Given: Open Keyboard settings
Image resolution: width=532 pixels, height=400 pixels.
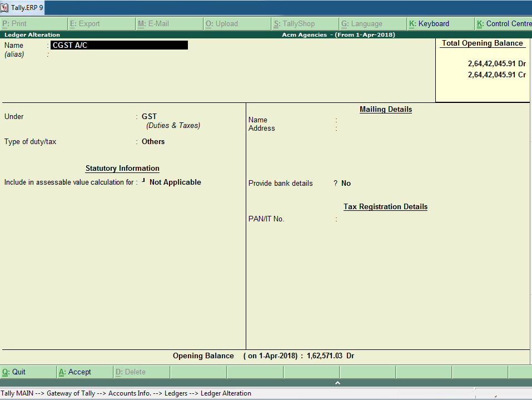Looking at the screenshot, I should [x=431, y=23].
